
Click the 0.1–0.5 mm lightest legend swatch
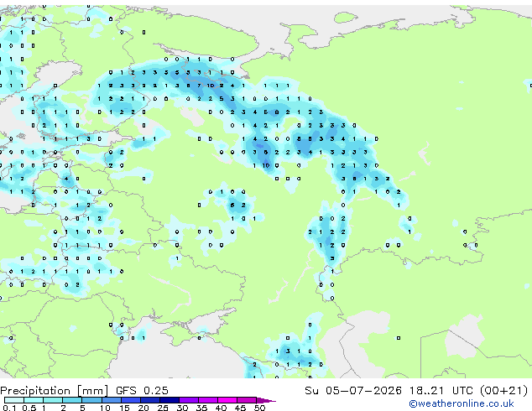[14, 400]
